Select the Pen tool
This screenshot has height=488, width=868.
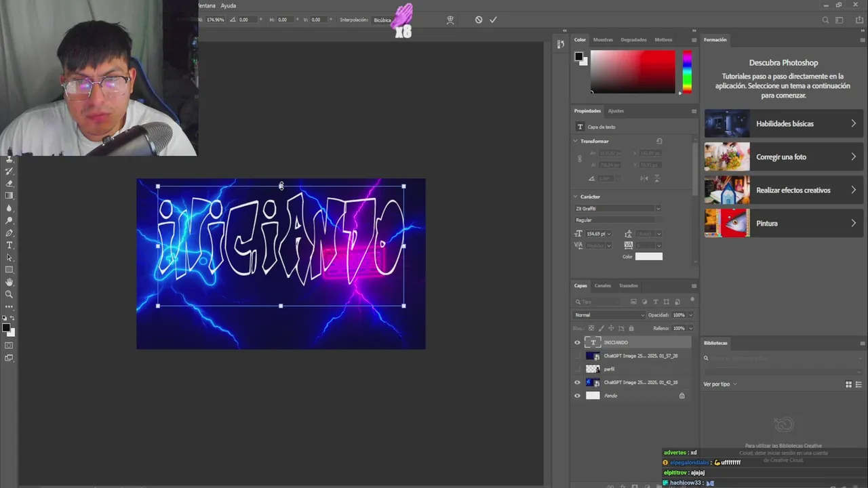[x=9, y=232]
